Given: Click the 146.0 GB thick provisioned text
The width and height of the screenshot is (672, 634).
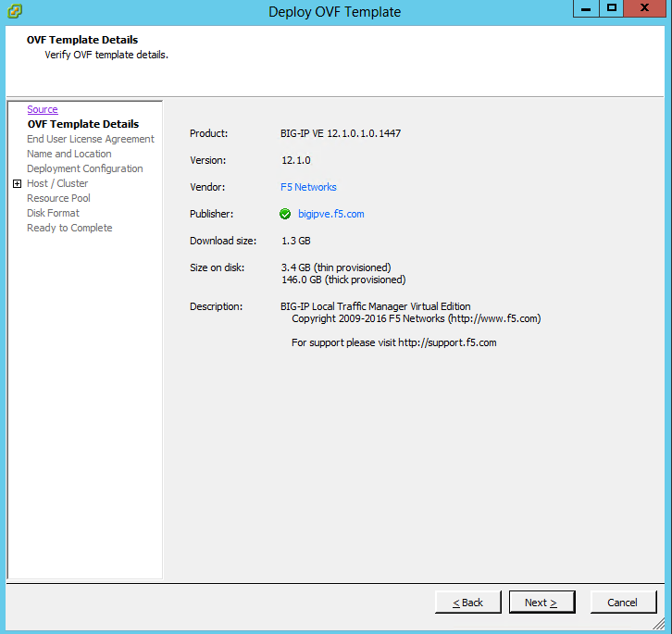Looking at the screenshot, I should (343, 280).
